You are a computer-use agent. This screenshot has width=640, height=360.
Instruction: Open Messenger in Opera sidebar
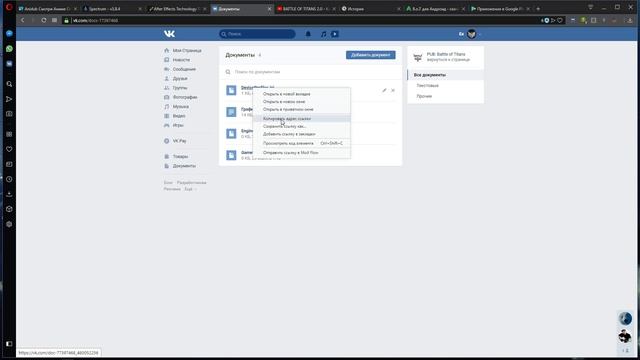(x=9, y=33)
